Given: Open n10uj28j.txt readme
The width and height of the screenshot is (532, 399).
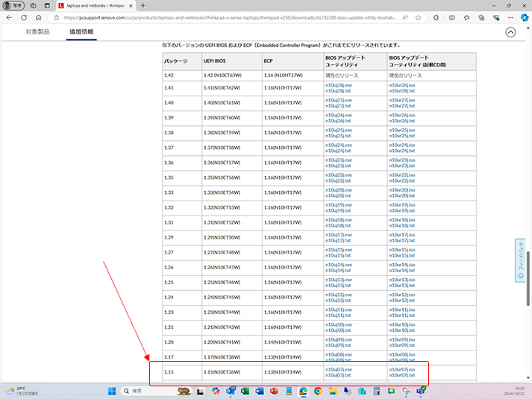Looking at the screenshot, I should (x=338, y=91).
